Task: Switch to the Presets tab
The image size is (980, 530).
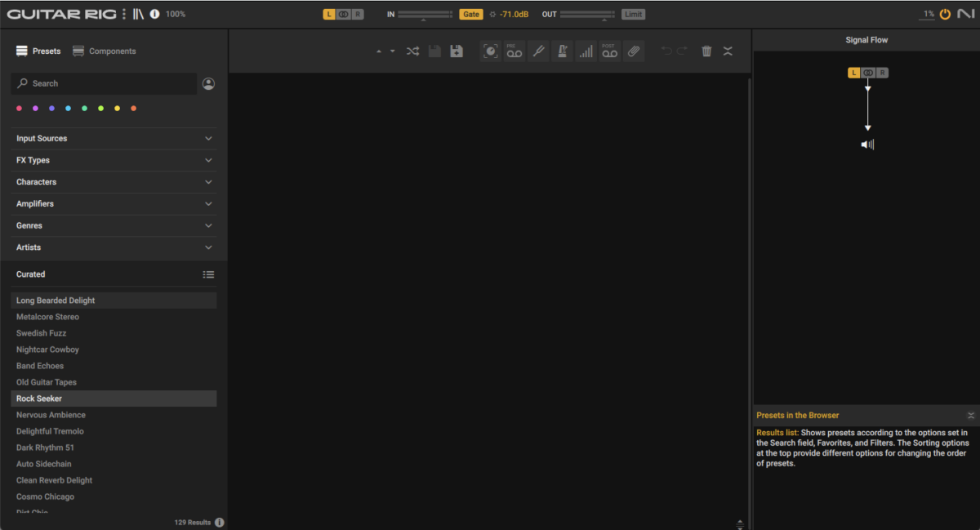Action: point(38,51)
